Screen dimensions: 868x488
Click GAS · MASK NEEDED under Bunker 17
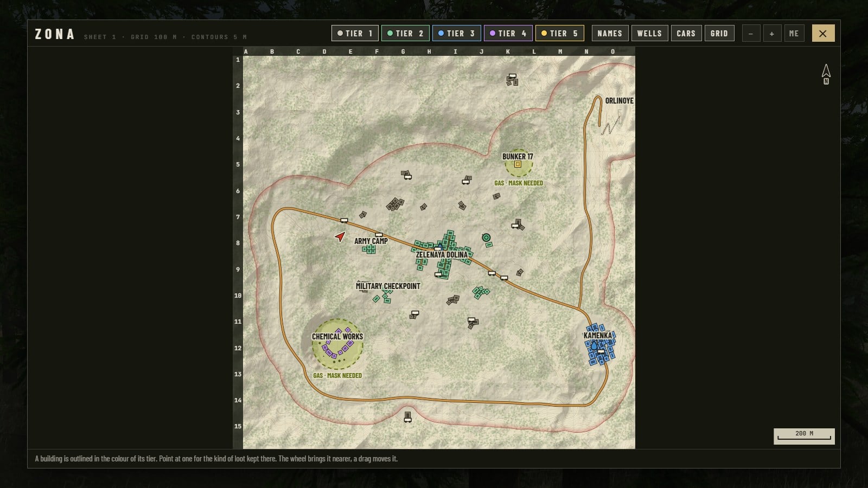point(519,183)
